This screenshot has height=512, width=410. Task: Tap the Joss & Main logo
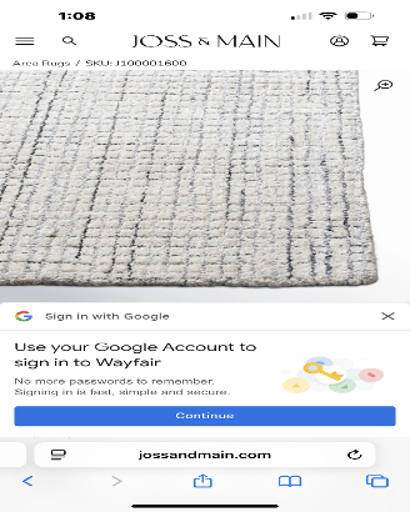(x=206, y=41)
